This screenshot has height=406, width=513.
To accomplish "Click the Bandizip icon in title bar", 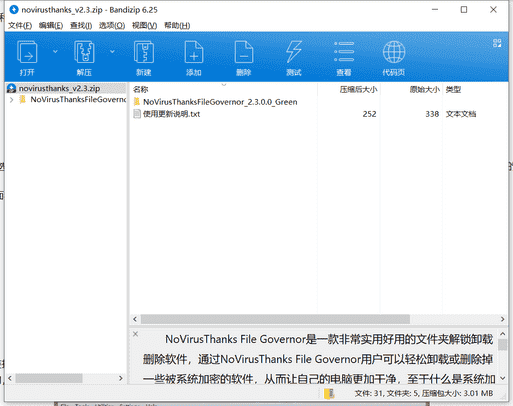I will (14, 10).
